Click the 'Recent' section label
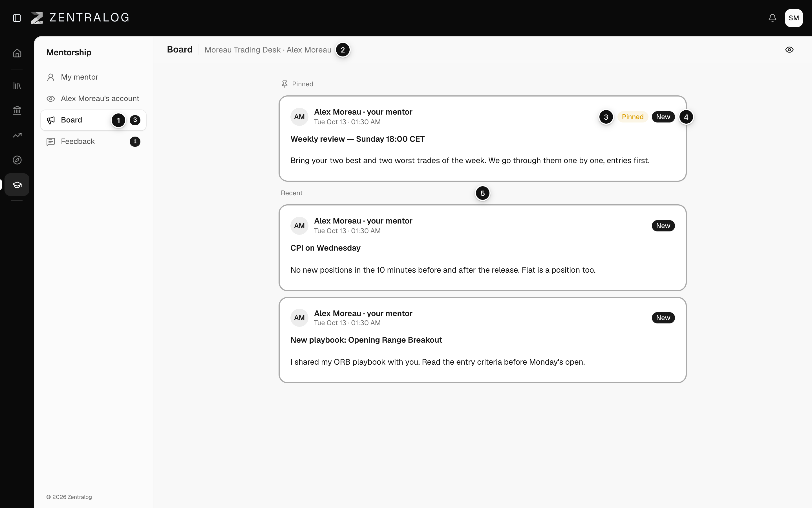Screen dimensions: 812x508 292,193
